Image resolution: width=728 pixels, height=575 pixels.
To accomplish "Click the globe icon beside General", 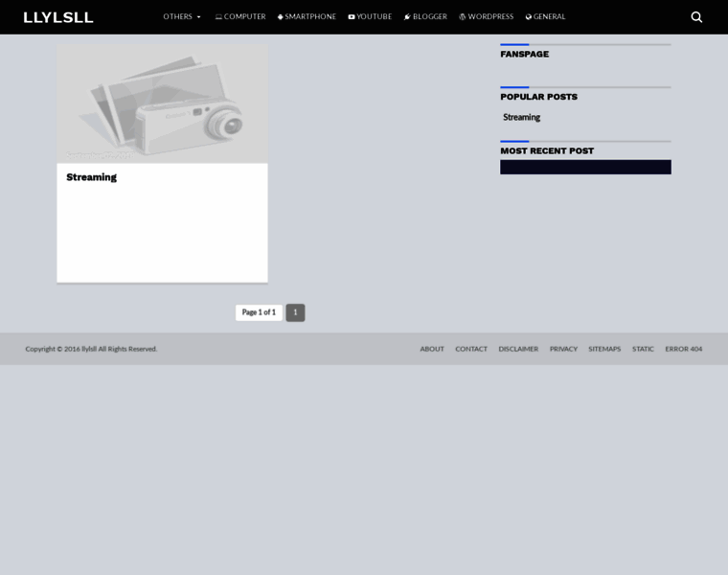I will (529, 17).
